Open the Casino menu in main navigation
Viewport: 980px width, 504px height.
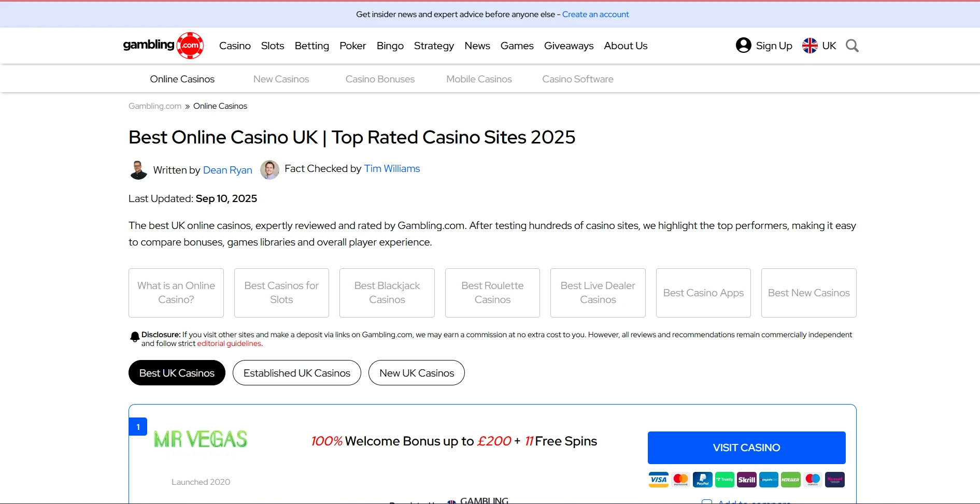point(235,46)
